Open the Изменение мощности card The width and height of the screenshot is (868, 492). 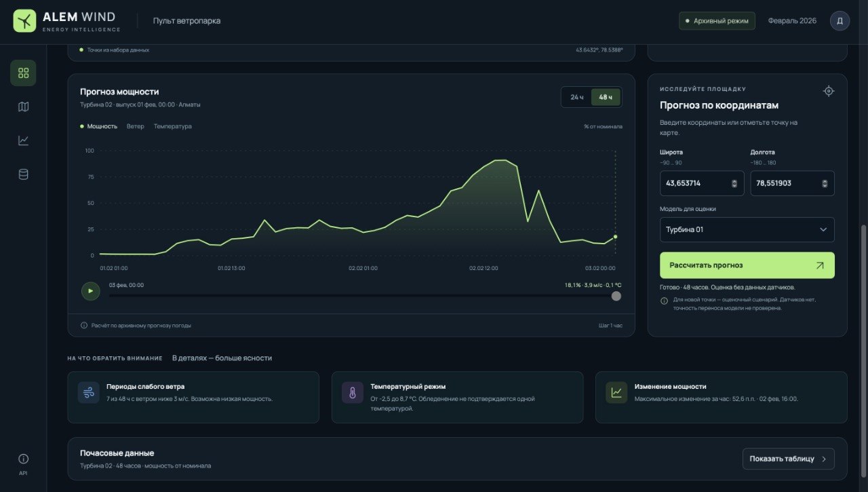pyautogui.click(x=721, y=397)
